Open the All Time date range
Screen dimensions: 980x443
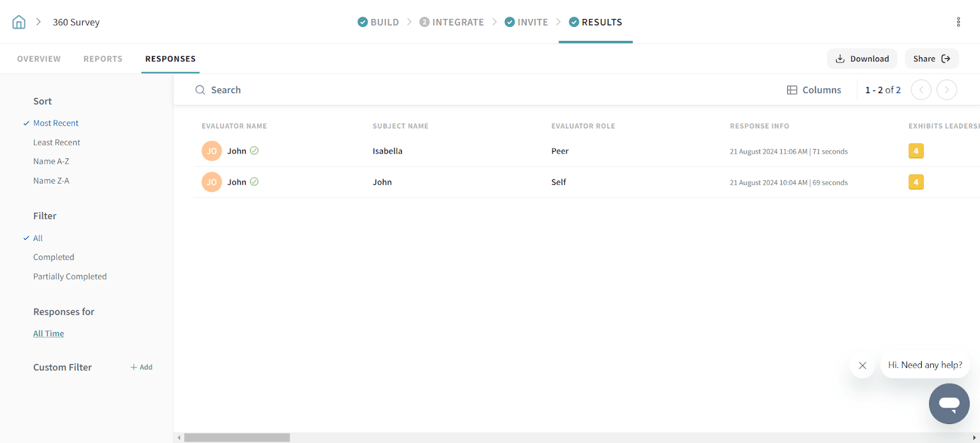pyautogui.click(x=48, y=333)
